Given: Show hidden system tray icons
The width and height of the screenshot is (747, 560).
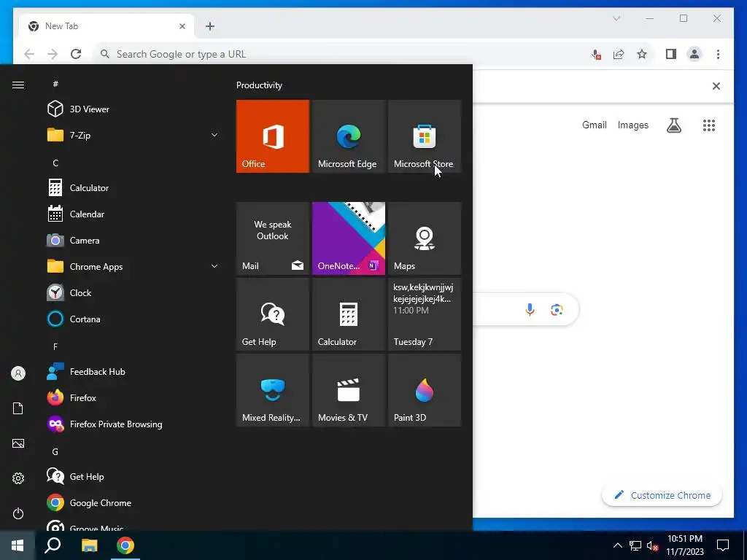Looking at the screenshot, I should pyautogui.click(x=617, y=545).
